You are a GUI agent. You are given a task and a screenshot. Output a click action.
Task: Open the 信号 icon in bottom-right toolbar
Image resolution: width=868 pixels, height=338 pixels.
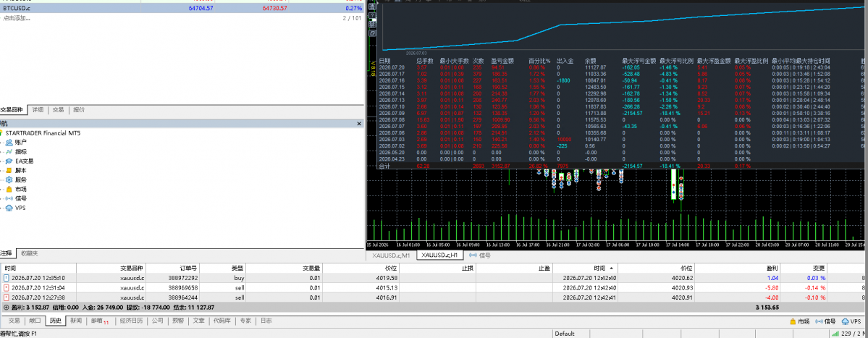tap(819, 321)
